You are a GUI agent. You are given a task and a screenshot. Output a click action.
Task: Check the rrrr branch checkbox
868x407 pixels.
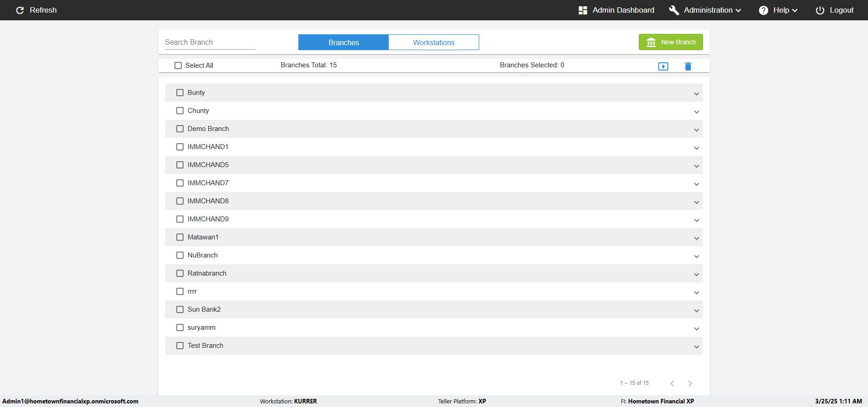coord(180,291)
